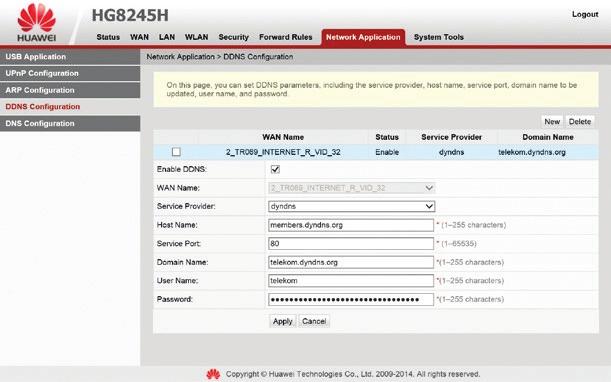Click Domain Name column header
Image resolution: width=611 pixels, height=382 pixels.
point(548,137)
